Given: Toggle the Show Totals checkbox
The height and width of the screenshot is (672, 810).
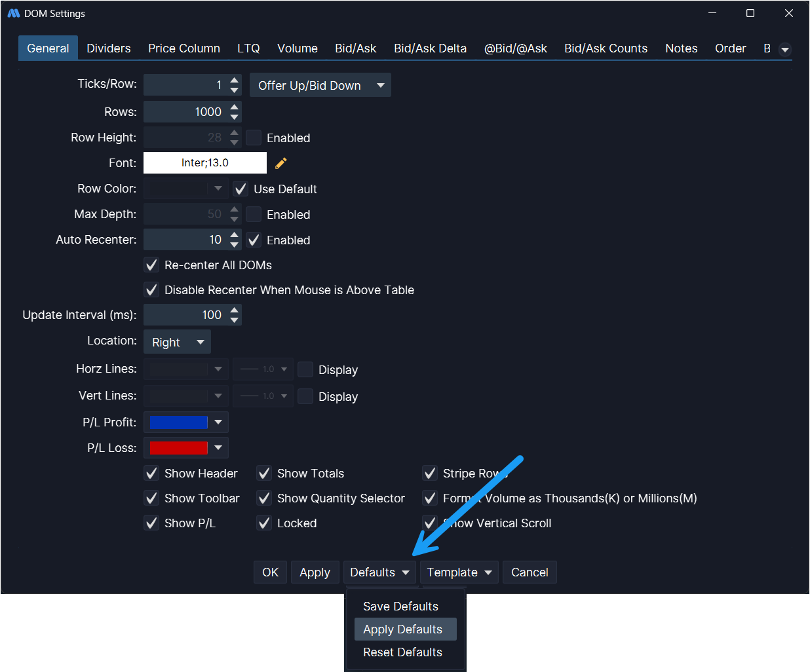Looking at the screenshot, I should click(264, 474).
